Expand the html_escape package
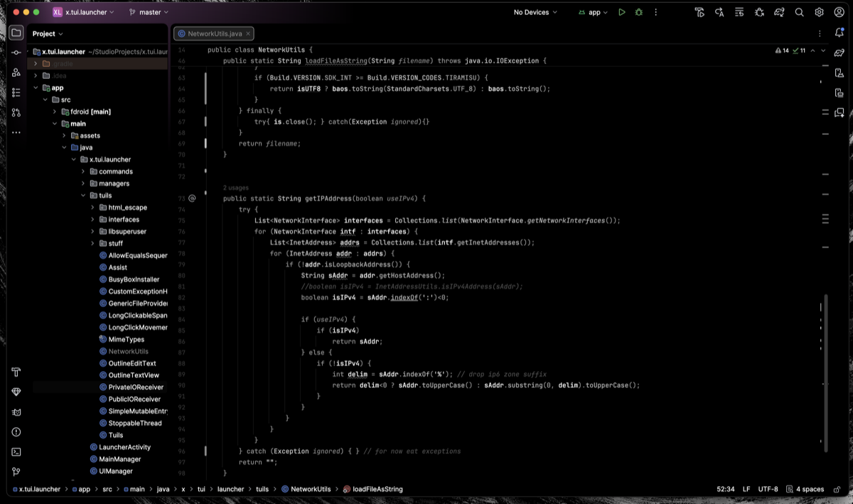Viewport: 853px width, 504px height. [x=92, y=208]
